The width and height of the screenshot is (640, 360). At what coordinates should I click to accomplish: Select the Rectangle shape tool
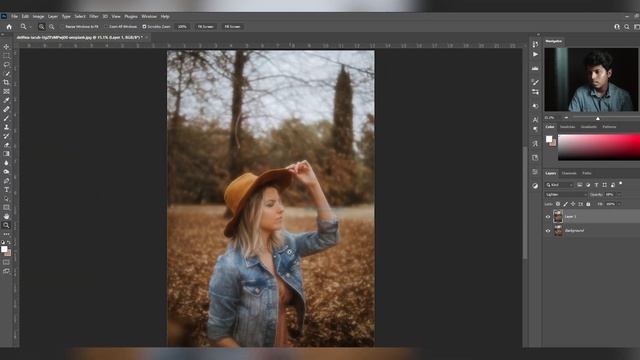click(x=6, y=207)
